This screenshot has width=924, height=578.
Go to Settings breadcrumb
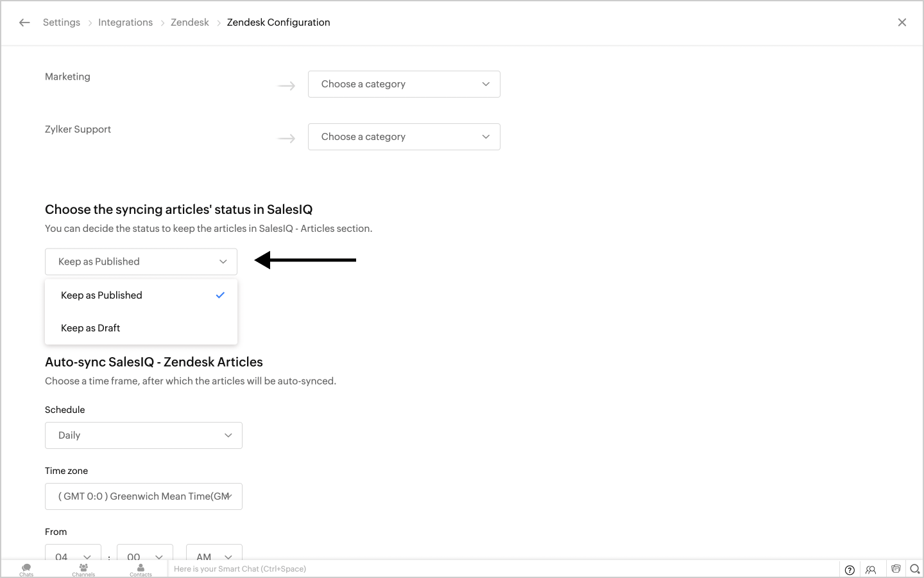pyautogui.click(x=62, y=22)
